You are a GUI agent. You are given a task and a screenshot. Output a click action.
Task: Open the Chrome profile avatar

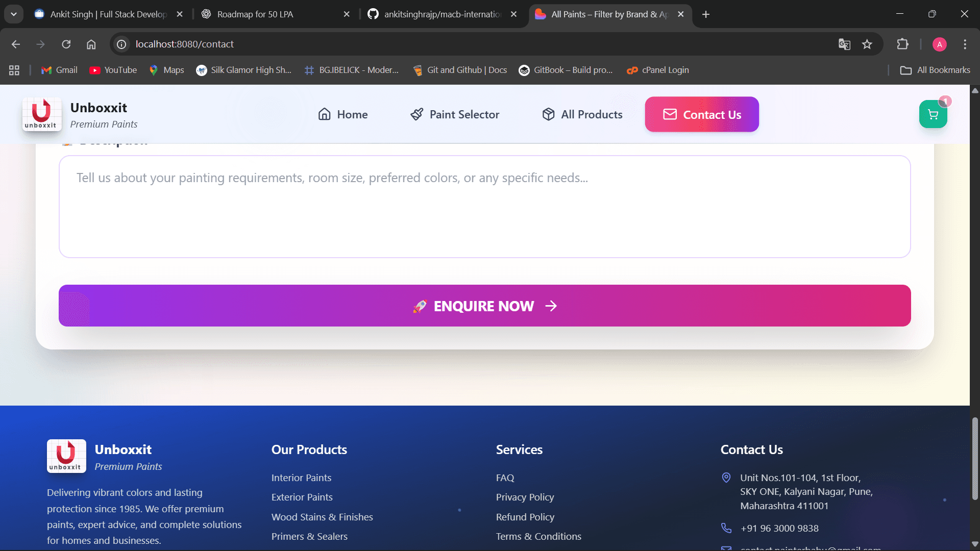coord(939,44)
